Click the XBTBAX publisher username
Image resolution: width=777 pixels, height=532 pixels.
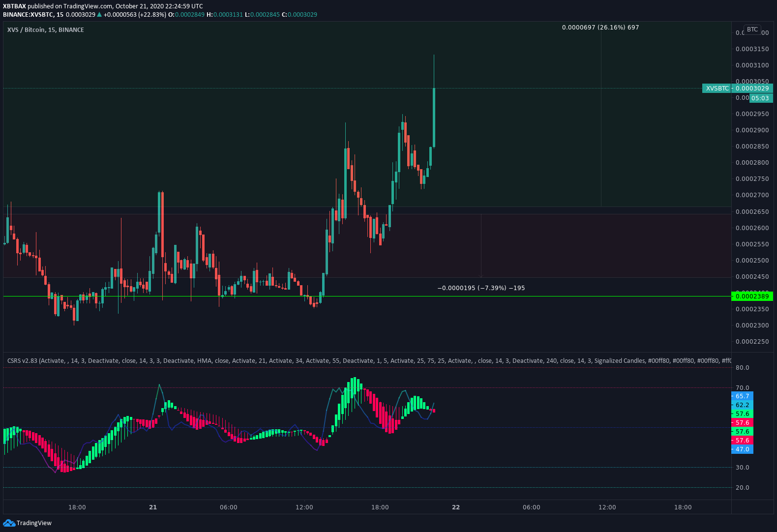(14, 6)
